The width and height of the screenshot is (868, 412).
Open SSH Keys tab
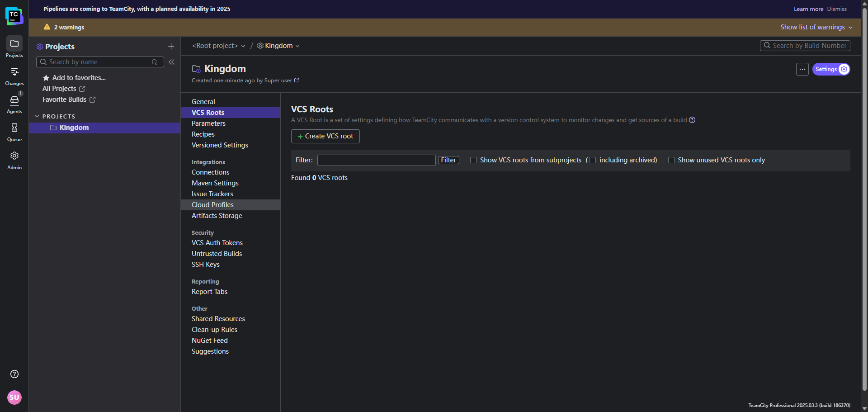pos(231,265)
